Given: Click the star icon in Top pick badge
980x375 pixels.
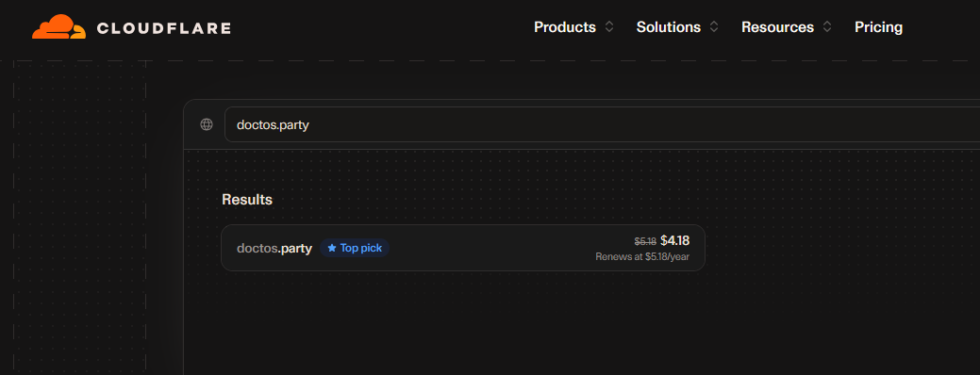Looking at the screenshot, I should pos(332,249).
